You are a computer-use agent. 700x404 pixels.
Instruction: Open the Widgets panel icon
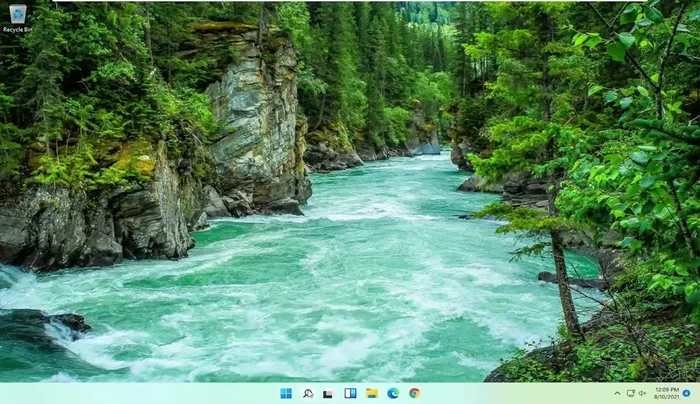[x=350, y=393]
